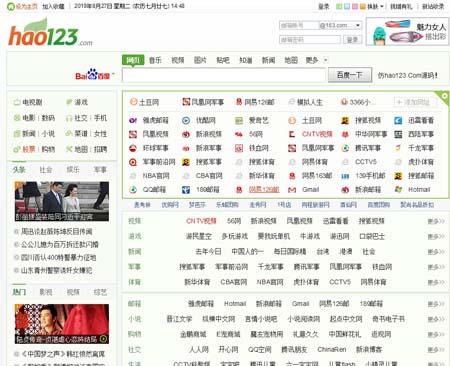Open the 换肤 skin dropdown

pos(375,6)
